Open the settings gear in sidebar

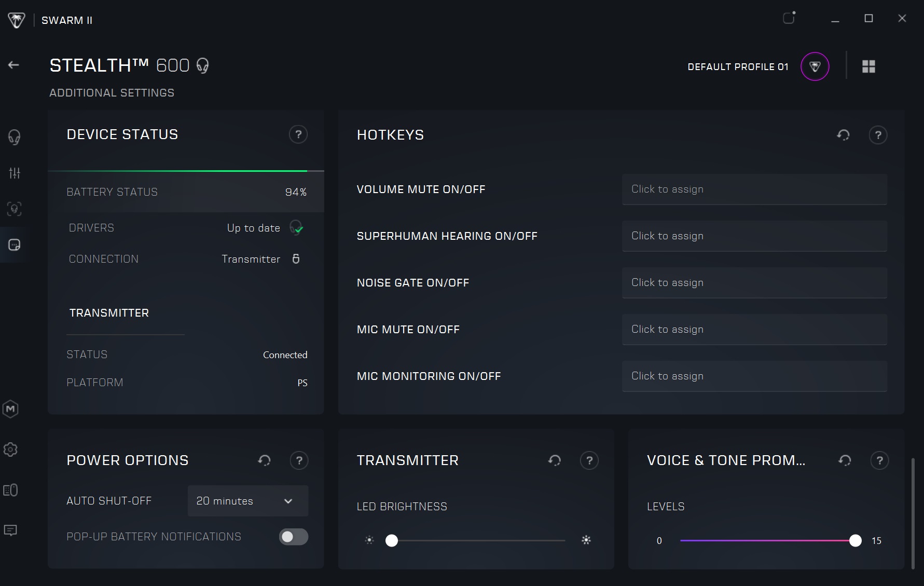pos(10,449)
